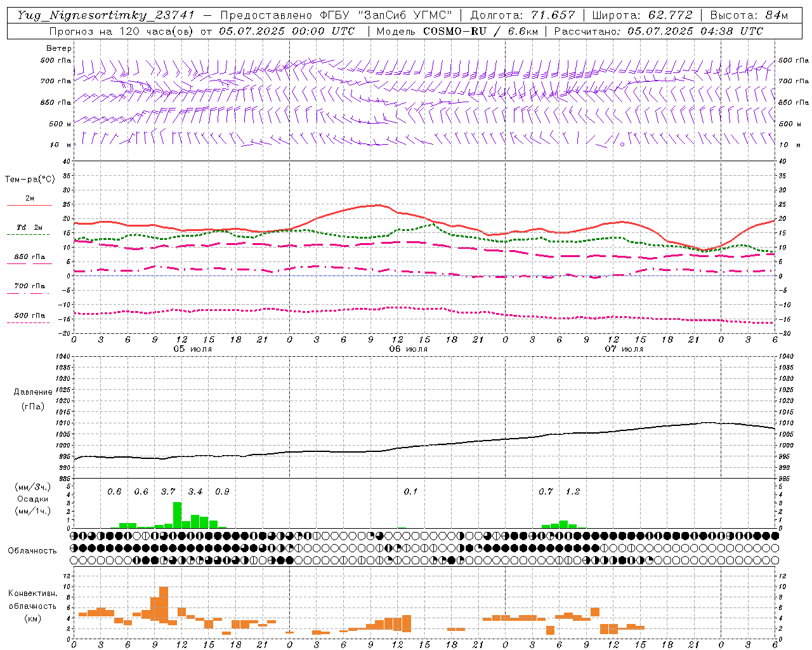Click the 0.7 precipitation total
812x650 pixels.
coord(546,492)
